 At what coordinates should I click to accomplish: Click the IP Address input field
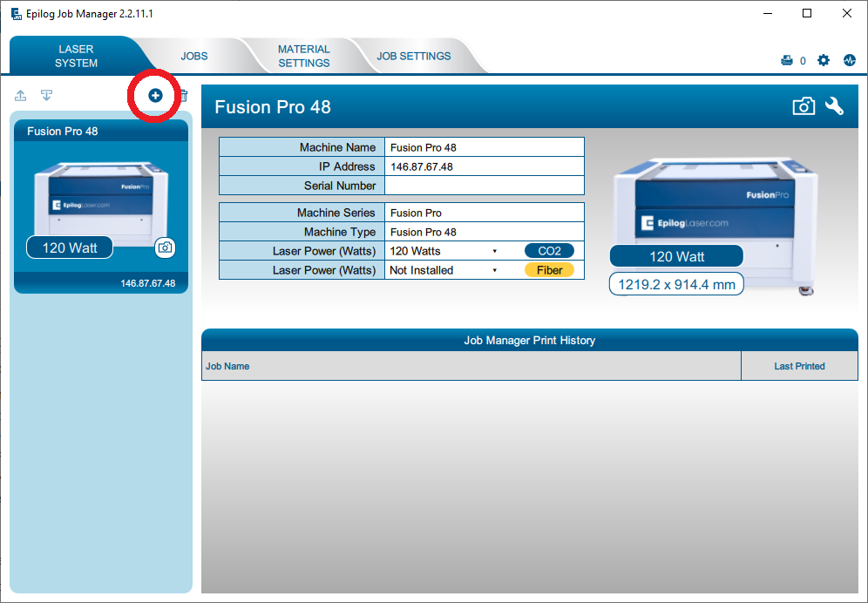click(484, 166)
